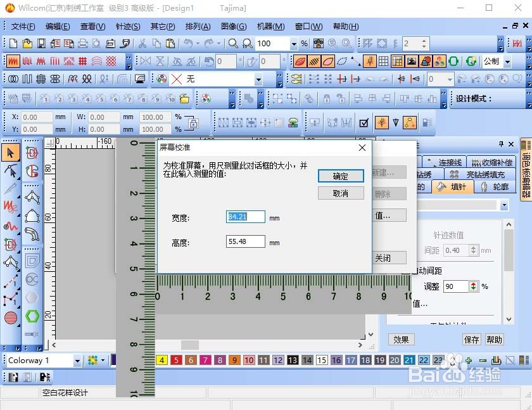
Task: Select the Zoom magnifier icon
Action: coord(232,43)
